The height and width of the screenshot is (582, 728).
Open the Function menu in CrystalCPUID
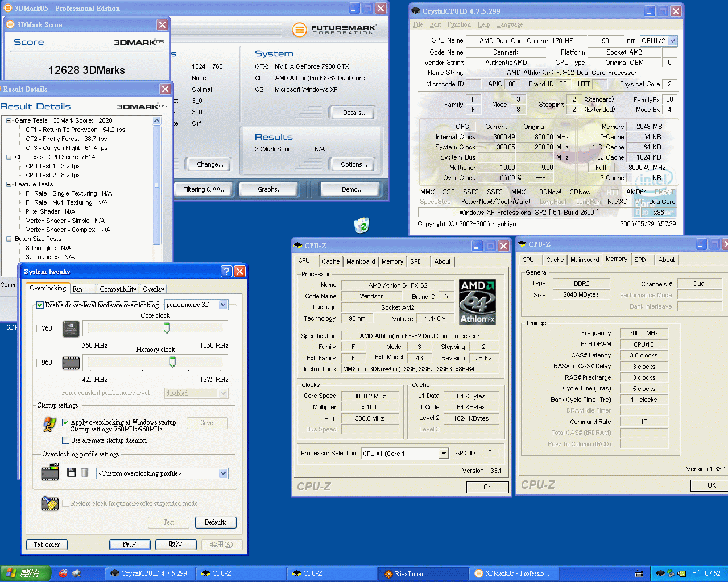pos(458,24)
